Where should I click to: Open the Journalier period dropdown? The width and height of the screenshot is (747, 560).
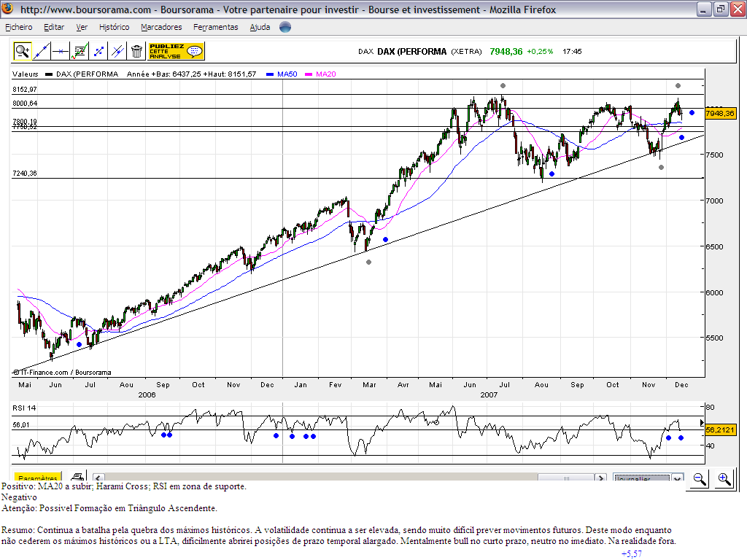pos(649,478)
